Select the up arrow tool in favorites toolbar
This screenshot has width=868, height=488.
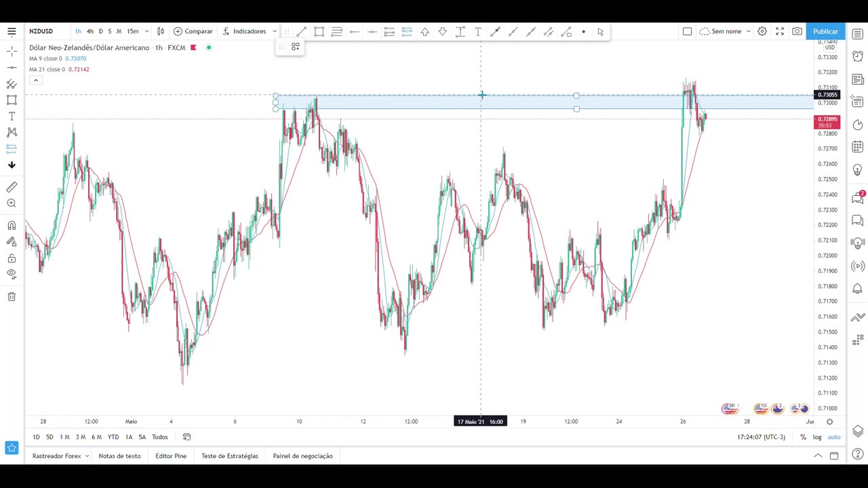click(425, 32)
